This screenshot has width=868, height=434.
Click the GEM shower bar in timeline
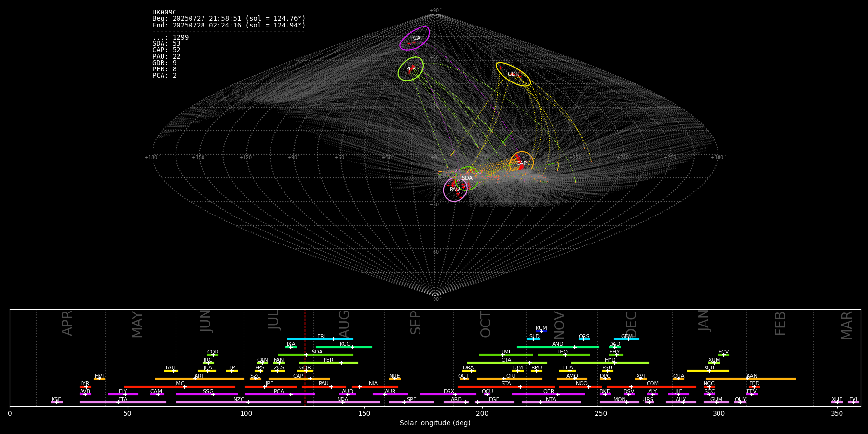point(626,339)
